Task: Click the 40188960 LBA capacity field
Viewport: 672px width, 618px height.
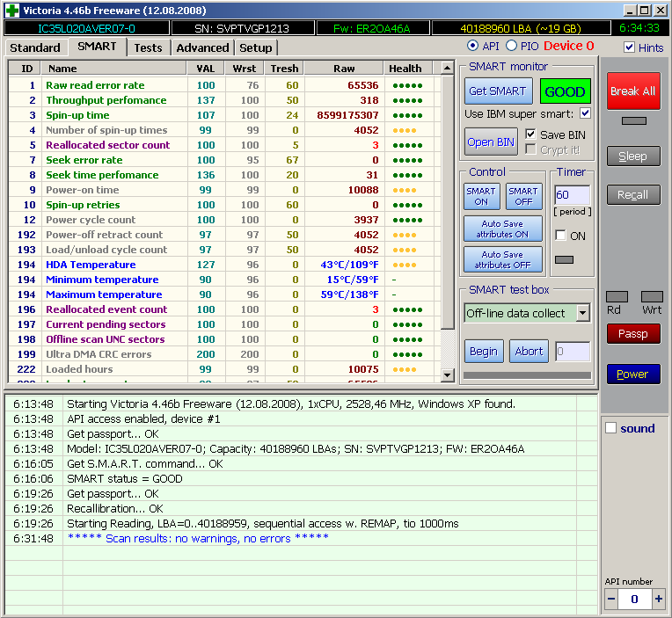Action: [x=521, y=28]
